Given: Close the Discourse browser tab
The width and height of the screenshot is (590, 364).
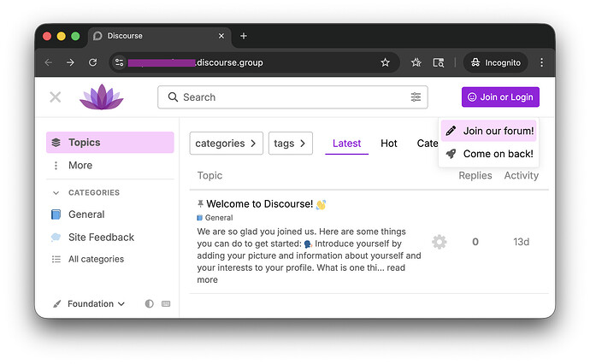Looking at the screenshot, I should click(x=221, y=36).
